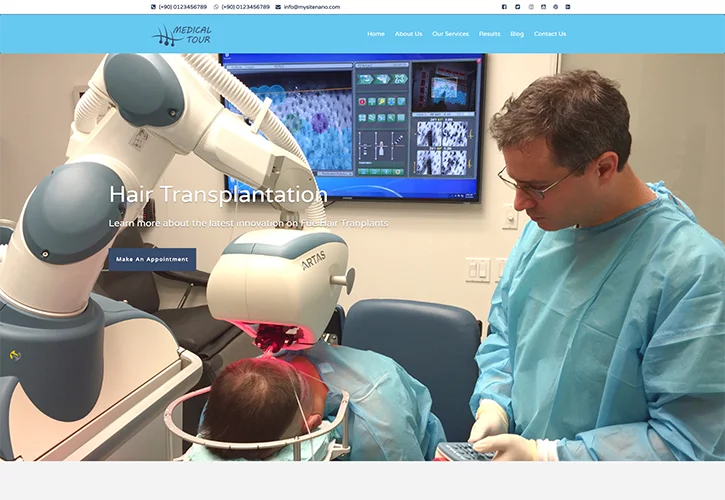This screenshot has width=725, height=500.
Task: Click the email envelope icon
Action: pyautogui.click(x=278, y=7)
